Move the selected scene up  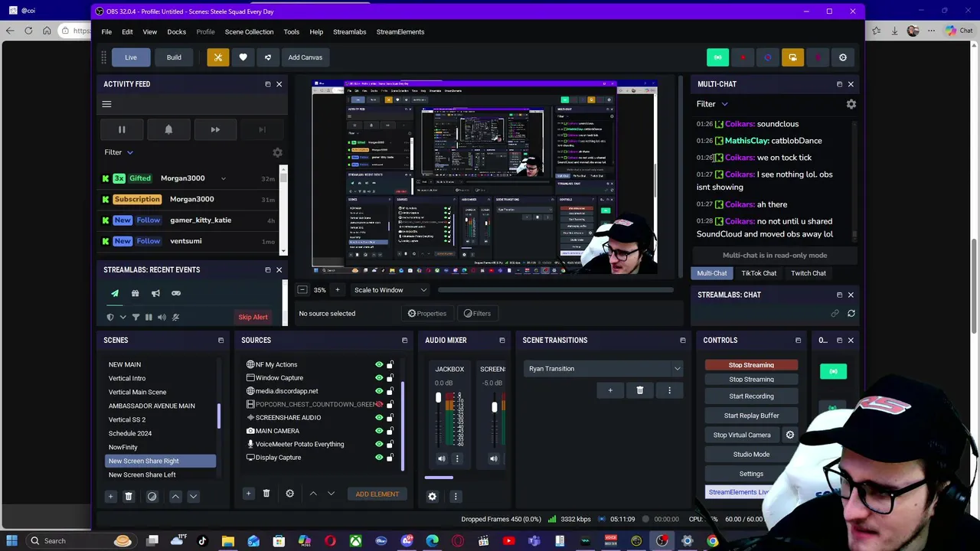(x=175, y=496)
